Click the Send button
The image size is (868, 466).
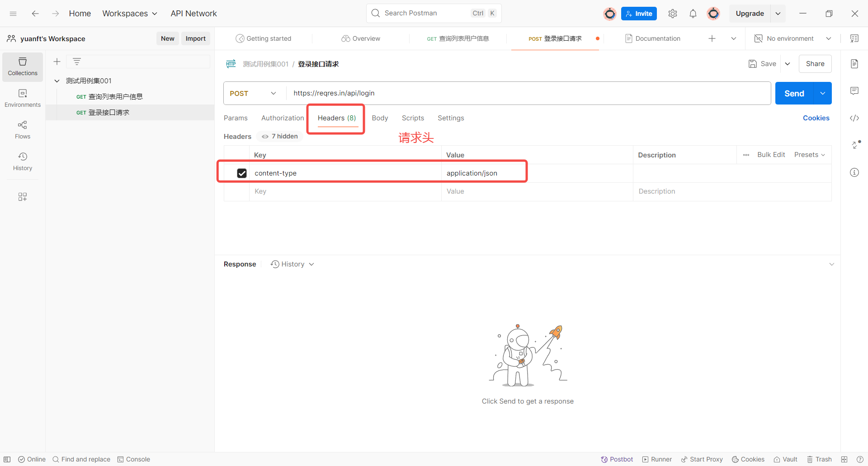click(794, 93)
